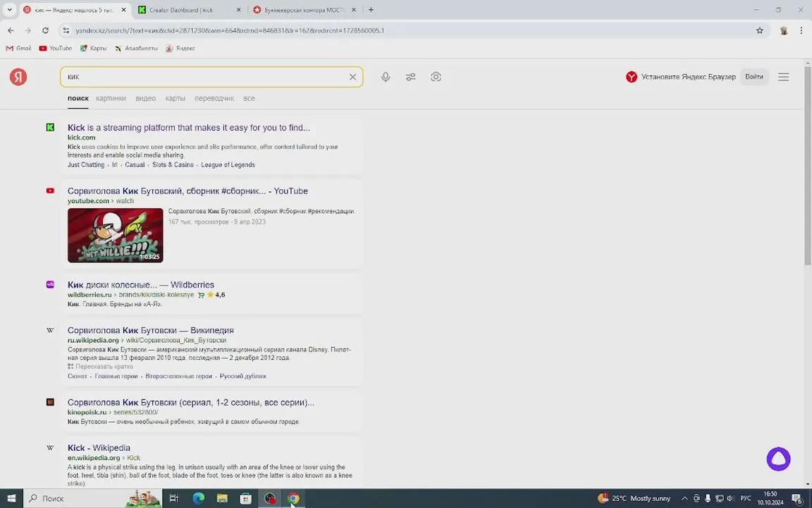Open search filter settings icon
This screenshot has width=812, height=508.
(x=411, y=77)
